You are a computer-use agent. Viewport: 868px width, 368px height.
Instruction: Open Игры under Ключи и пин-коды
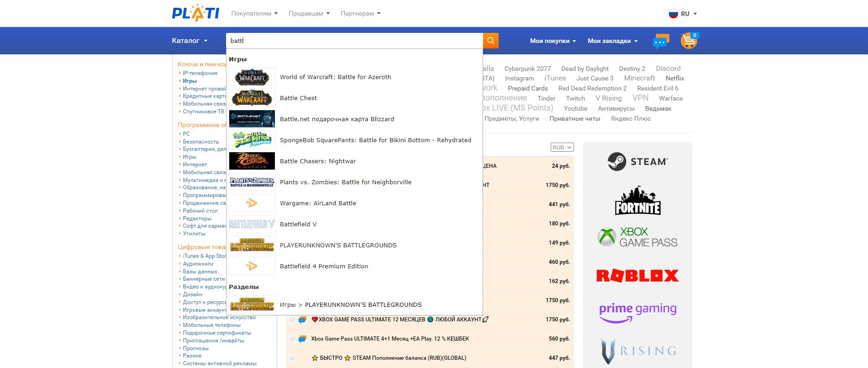[189, 81]
